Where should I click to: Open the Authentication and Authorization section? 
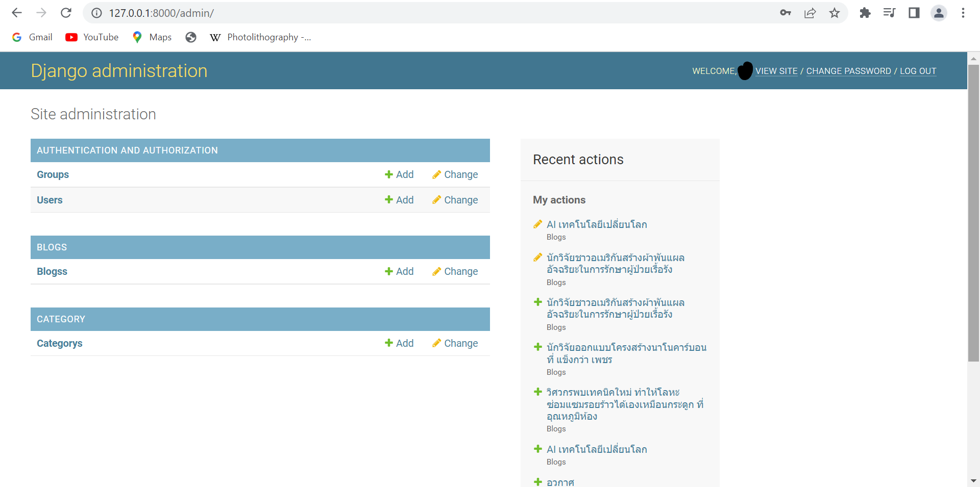coord(127,150)
